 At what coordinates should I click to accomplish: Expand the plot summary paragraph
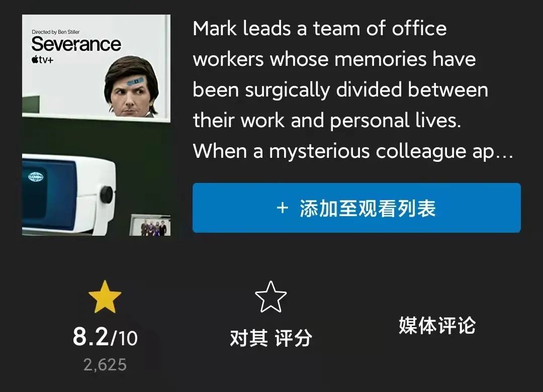coord(353,90)
